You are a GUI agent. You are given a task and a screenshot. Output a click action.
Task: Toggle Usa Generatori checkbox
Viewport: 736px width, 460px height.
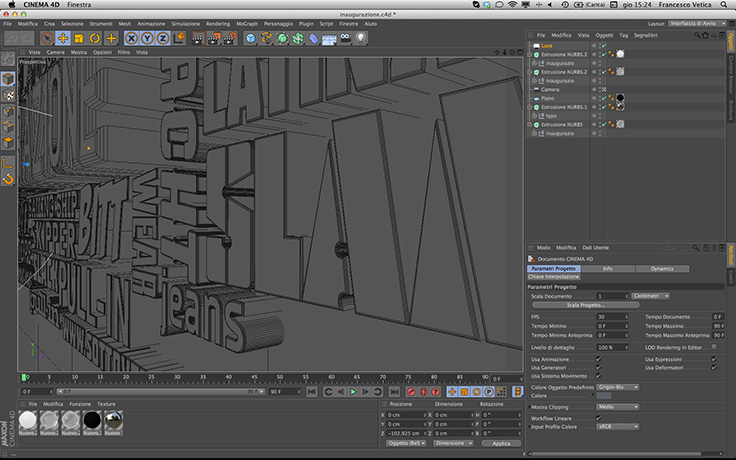pos(598,368)
